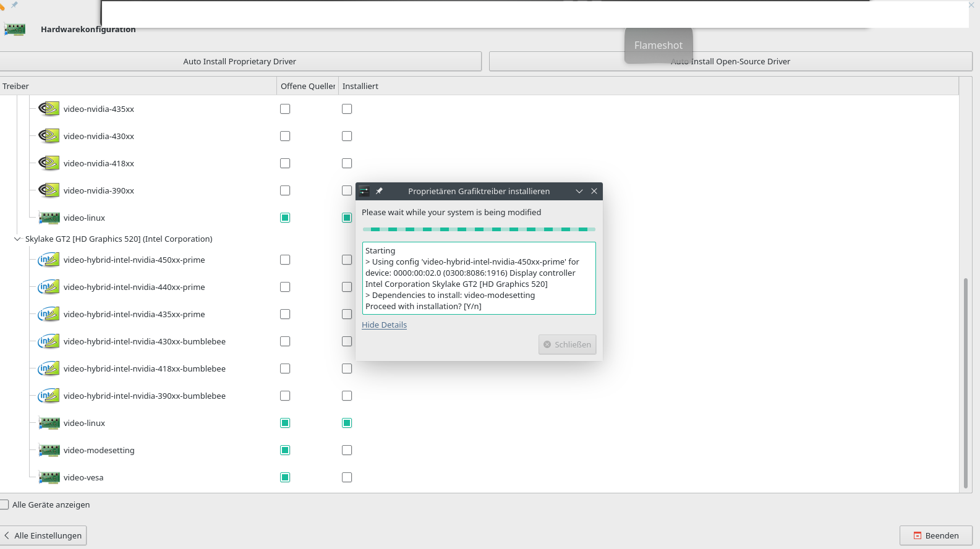The height and width of the screenshot is (549, 980).
Task: Click the Offene Quellen column header
Action: coord(307,86)
